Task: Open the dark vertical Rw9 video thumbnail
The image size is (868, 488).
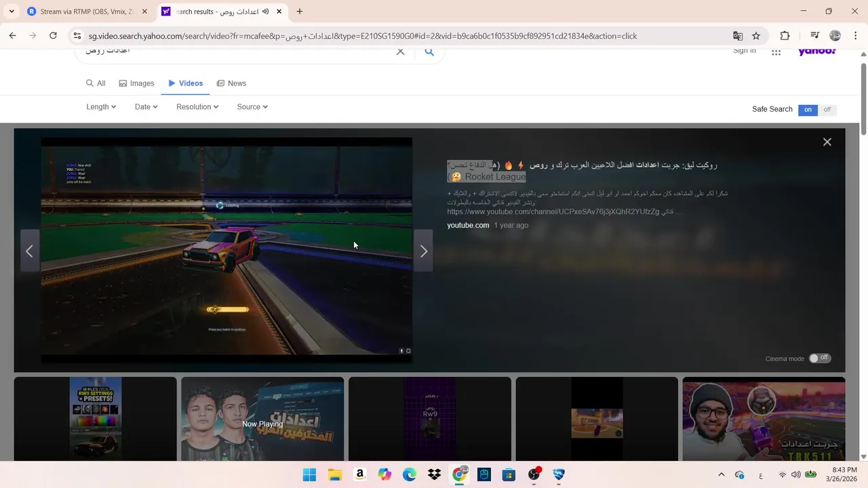Action: point(430,419)
